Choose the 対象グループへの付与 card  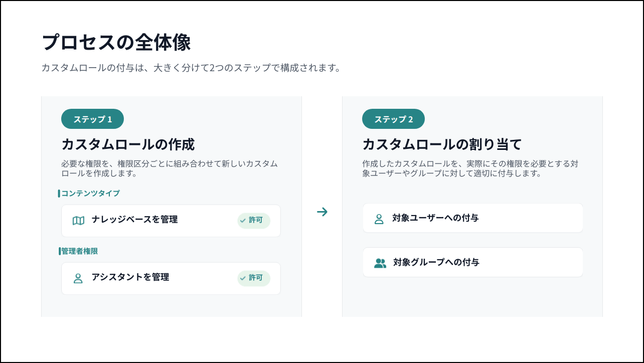[x=473, y=262]
